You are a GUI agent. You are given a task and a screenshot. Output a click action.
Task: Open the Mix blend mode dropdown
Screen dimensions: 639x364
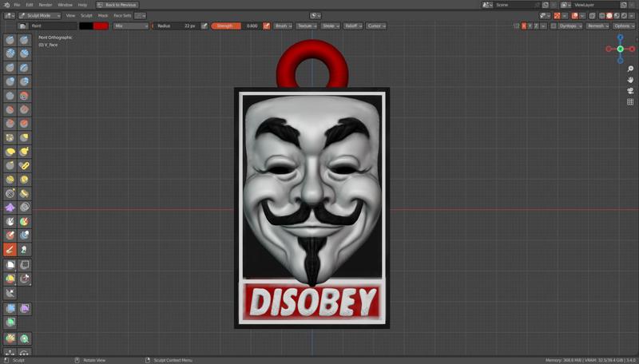tap(131, 26)
